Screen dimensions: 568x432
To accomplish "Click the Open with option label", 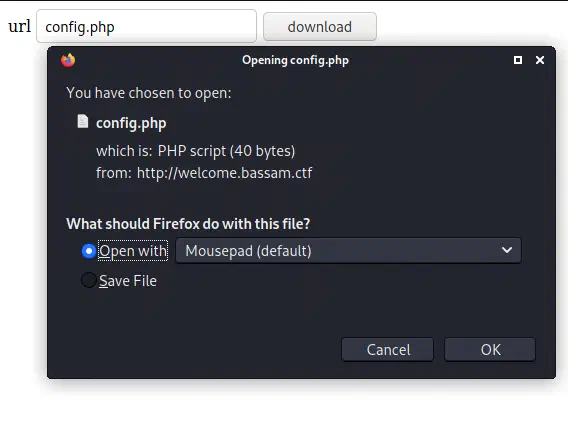I will [133, 251].
